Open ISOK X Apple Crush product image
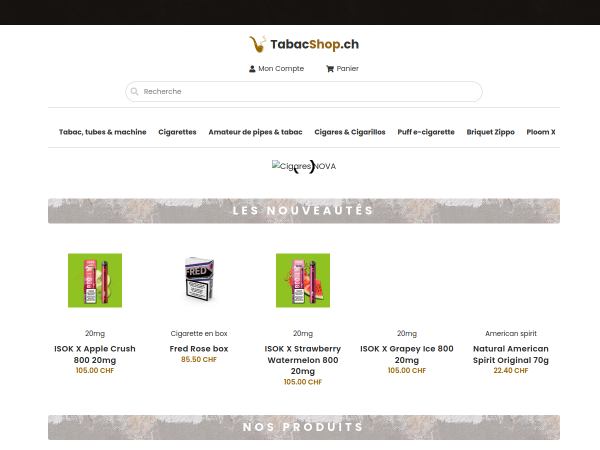 pos(95,280)
